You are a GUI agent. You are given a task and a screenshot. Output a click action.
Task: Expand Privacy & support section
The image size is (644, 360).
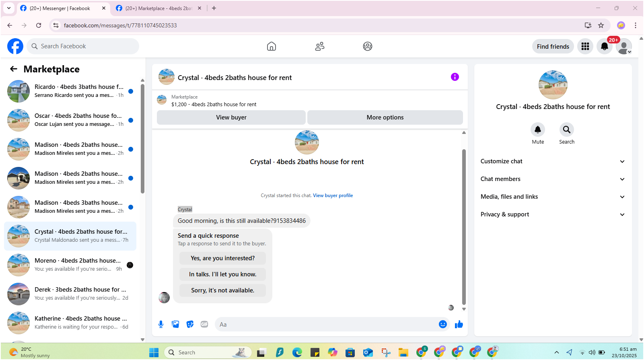coord(553,214)
